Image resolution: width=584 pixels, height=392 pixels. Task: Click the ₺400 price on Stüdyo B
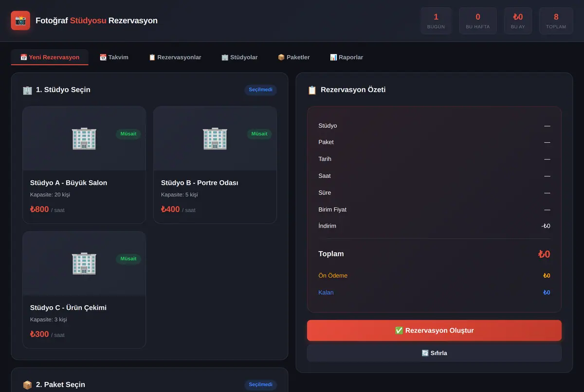(x=170, y=210)
